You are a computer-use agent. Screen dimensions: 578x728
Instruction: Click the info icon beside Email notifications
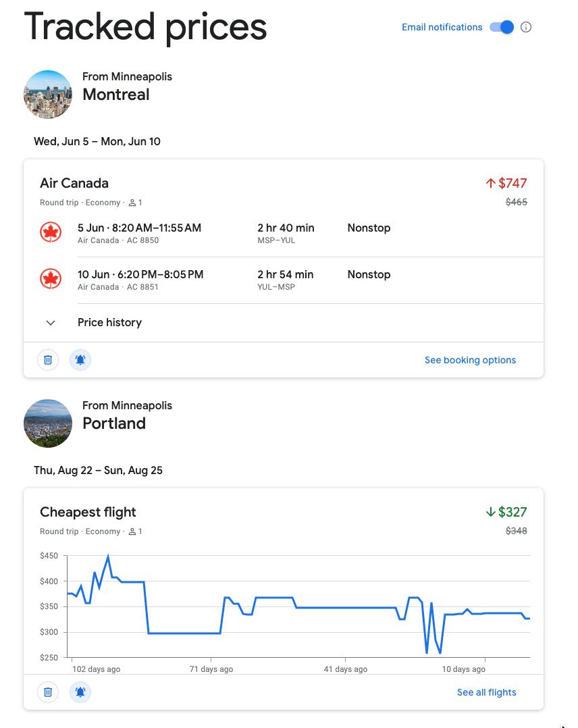[x=525, y=27]
